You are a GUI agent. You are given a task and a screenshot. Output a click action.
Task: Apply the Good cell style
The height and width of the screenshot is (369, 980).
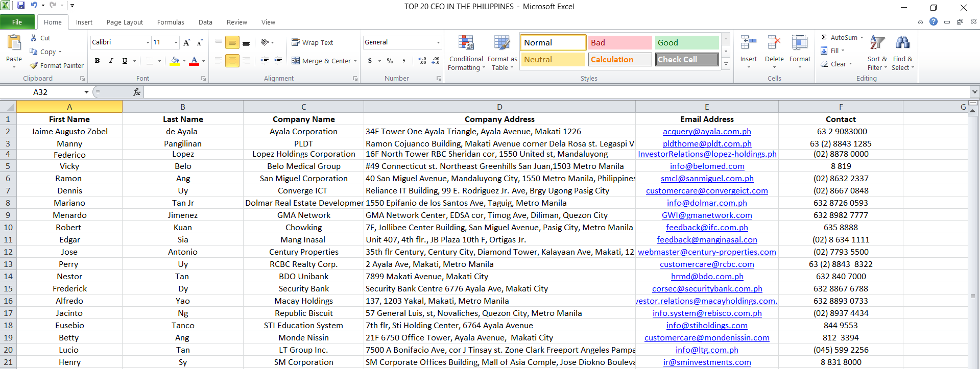[687, 42]
